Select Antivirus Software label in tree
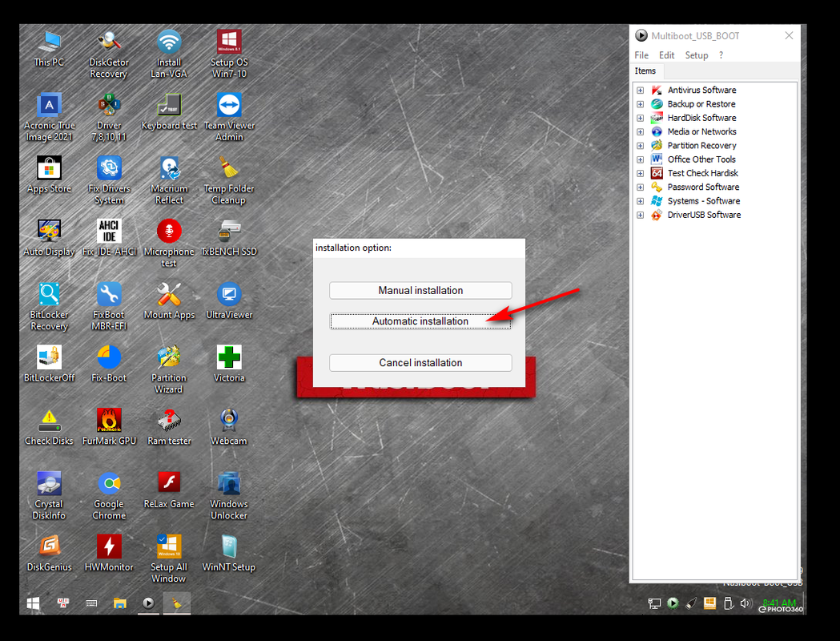The image size is (840, 641). [x=701, y=90]
